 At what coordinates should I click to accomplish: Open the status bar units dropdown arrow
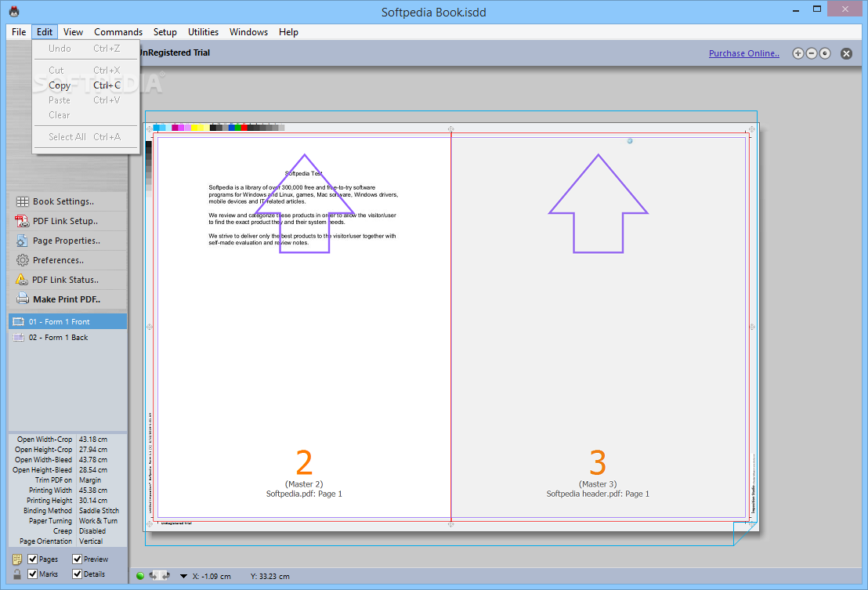click(x=183, y=576)
